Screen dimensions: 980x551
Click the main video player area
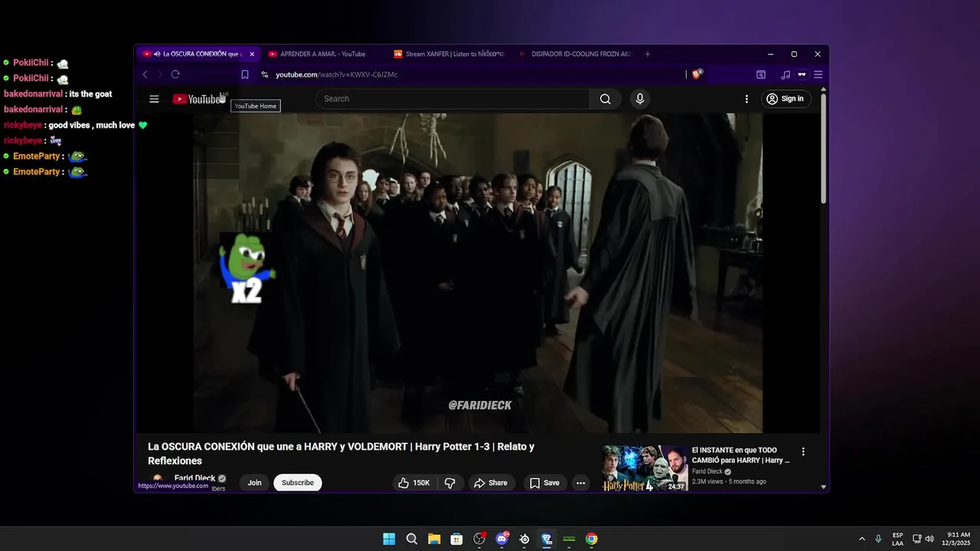pyautogui.click(x=478, y=273)
